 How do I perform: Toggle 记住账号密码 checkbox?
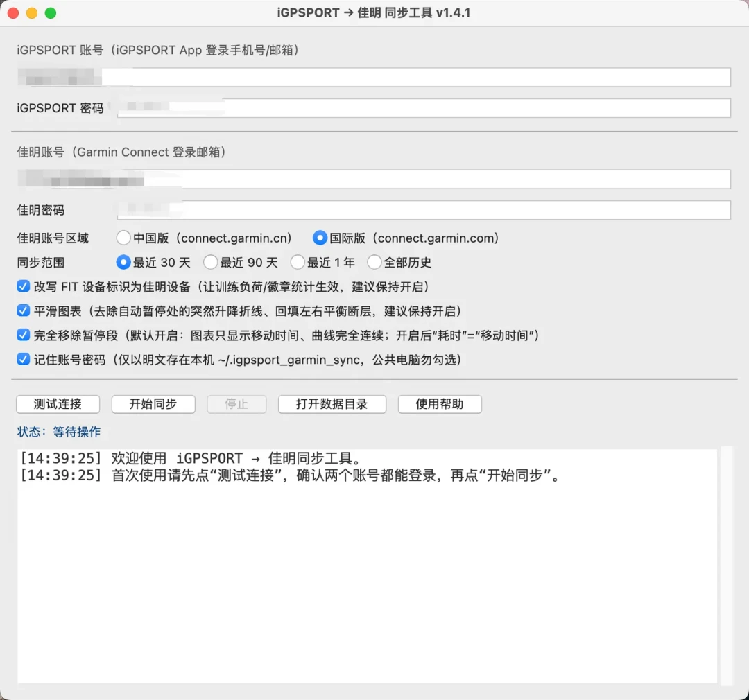[x=23, y=360]
